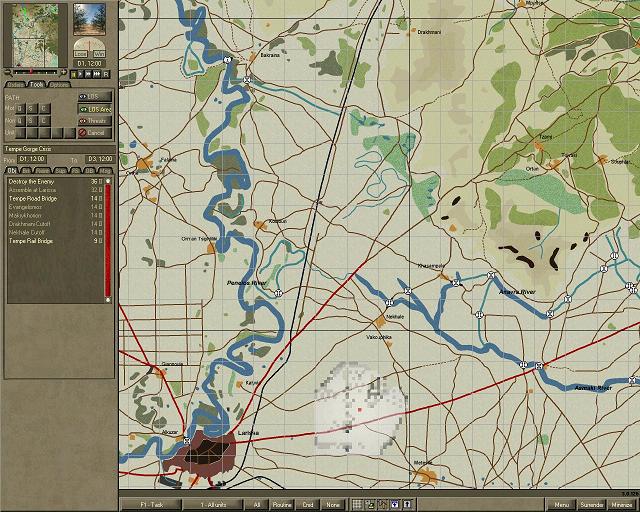Select non-motorised covered path C button

point(44,121)
